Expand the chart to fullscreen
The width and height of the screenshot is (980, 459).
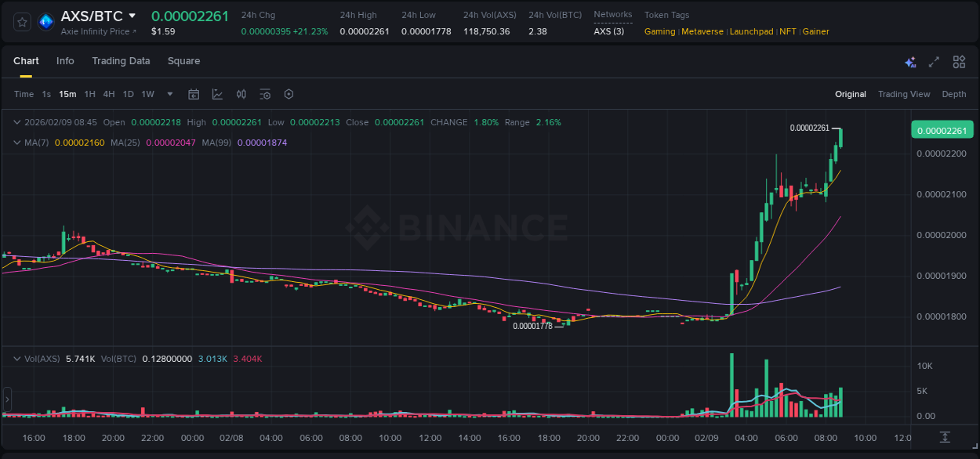(933, 61)
